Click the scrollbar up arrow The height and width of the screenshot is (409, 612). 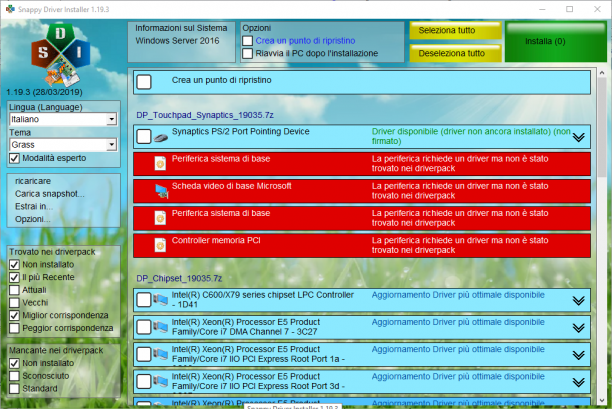pyautogui.click(x=601, y=73)
